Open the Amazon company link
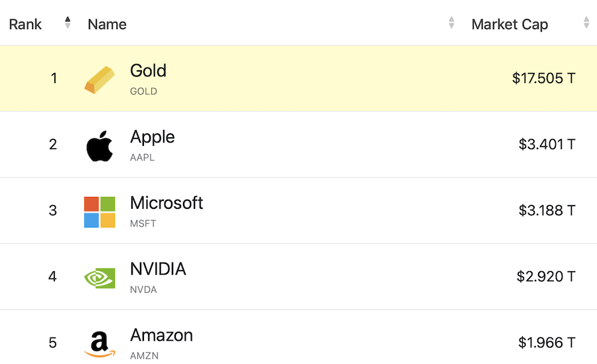 161,335
